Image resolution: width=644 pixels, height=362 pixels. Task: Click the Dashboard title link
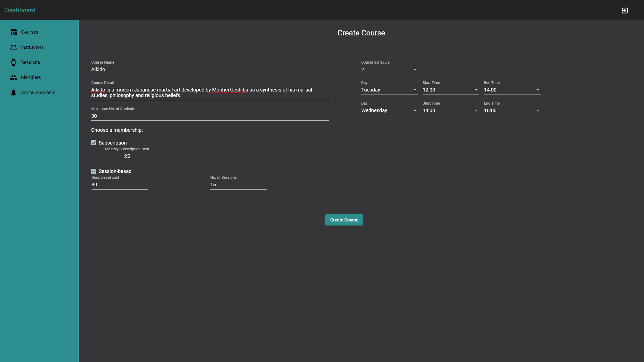pyautogui.click(x=20, y=10)
